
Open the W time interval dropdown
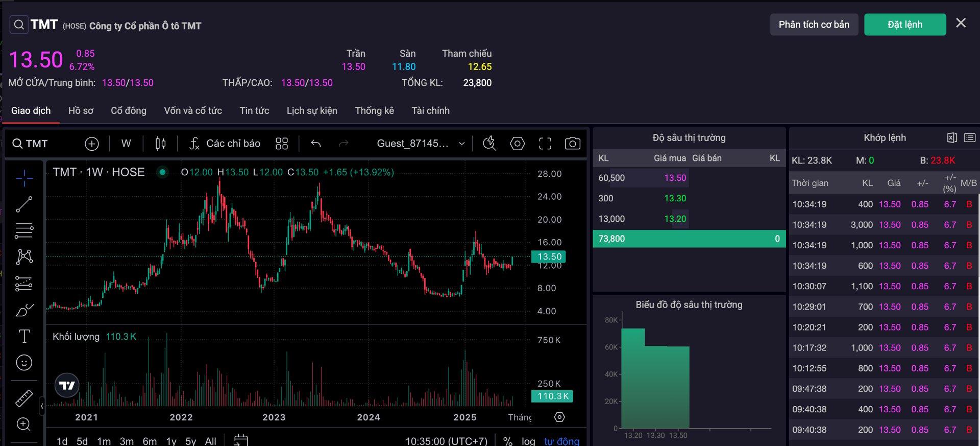point(126,144)
